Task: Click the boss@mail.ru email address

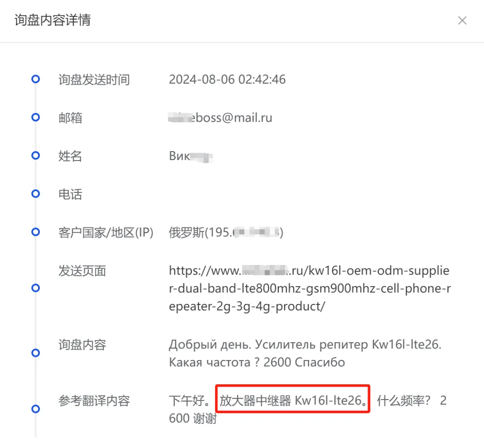Action: point(220,117)
